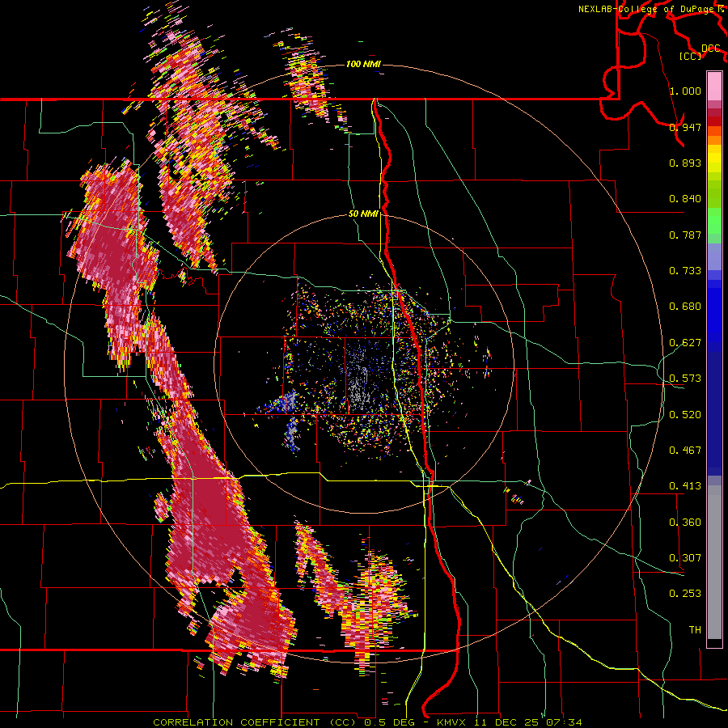
Task: Pick the bright green segment of the color bar
Action: click(x=714, y=221)
